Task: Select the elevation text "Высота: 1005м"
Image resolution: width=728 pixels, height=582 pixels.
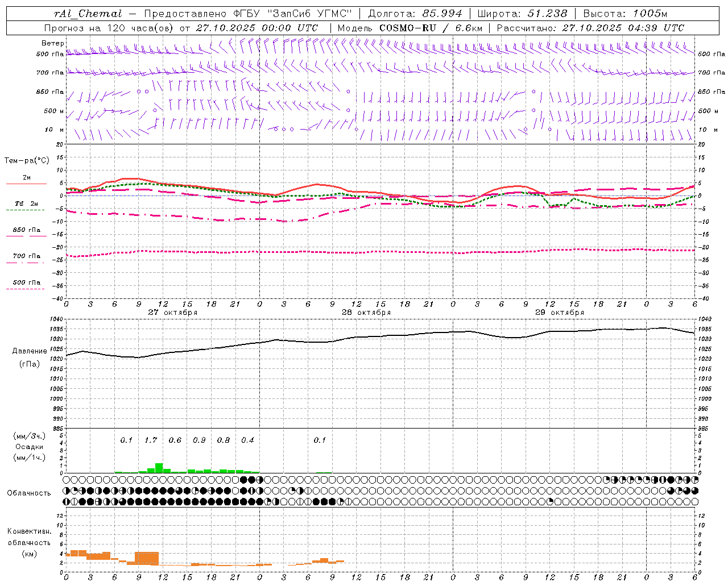Action: 625,14
